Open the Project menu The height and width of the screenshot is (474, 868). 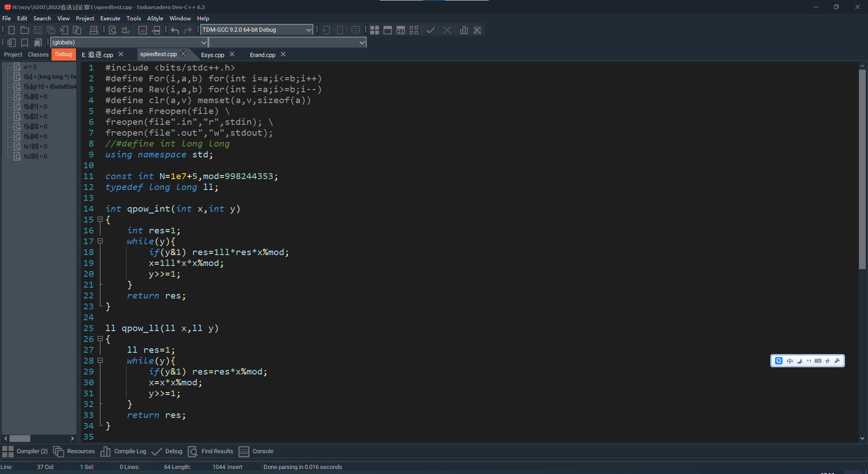pos(85,19)
